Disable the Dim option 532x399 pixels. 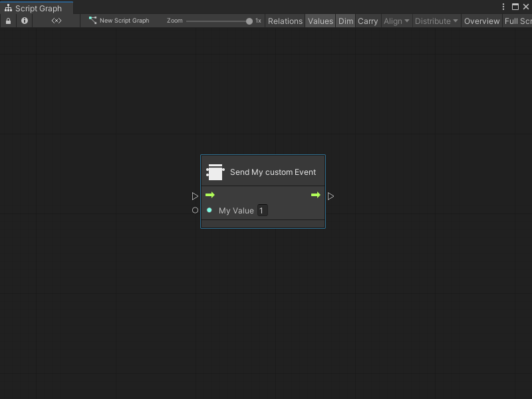pyautogui.click(x=346, y=21)
